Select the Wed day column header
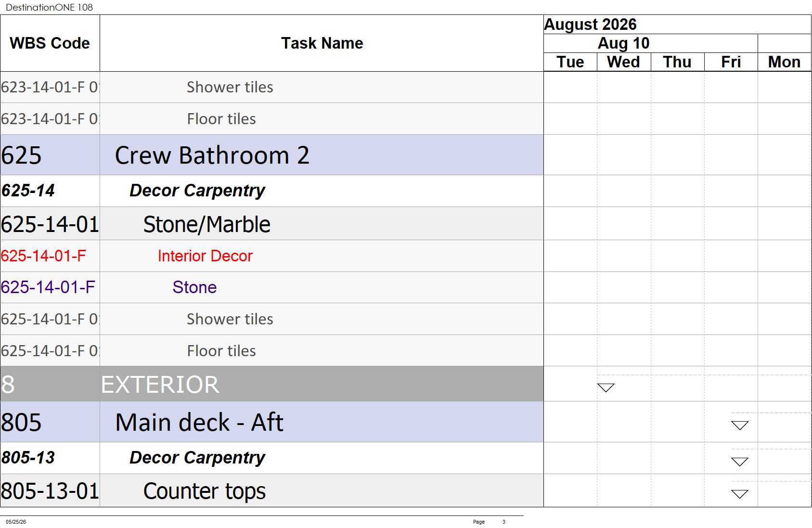 pos(624,62)
